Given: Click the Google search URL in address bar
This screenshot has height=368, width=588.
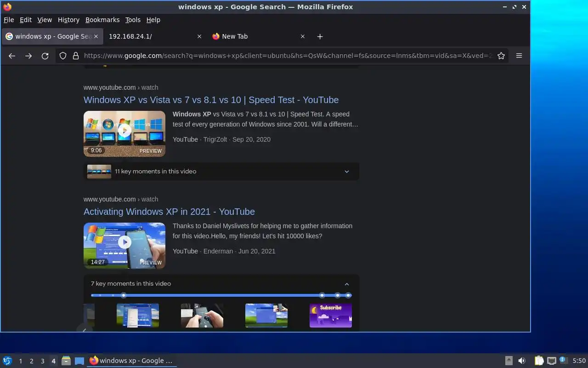Looking at the screenshot, I should point(288,56).
